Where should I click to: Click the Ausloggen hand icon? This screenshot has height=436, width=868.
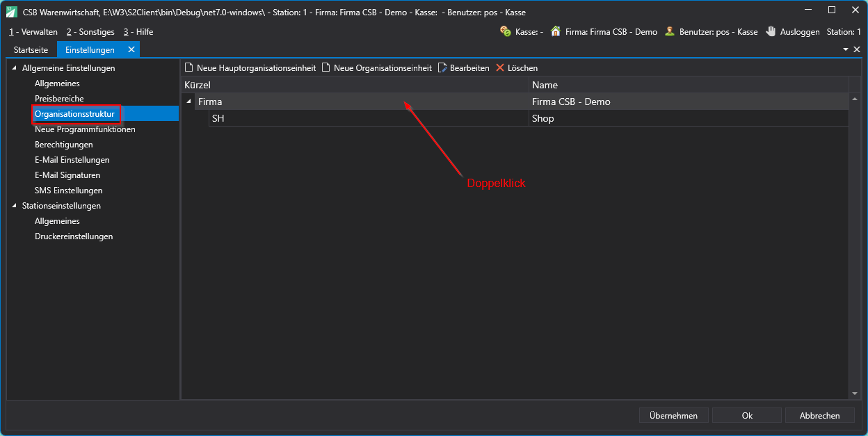(771, 31)
